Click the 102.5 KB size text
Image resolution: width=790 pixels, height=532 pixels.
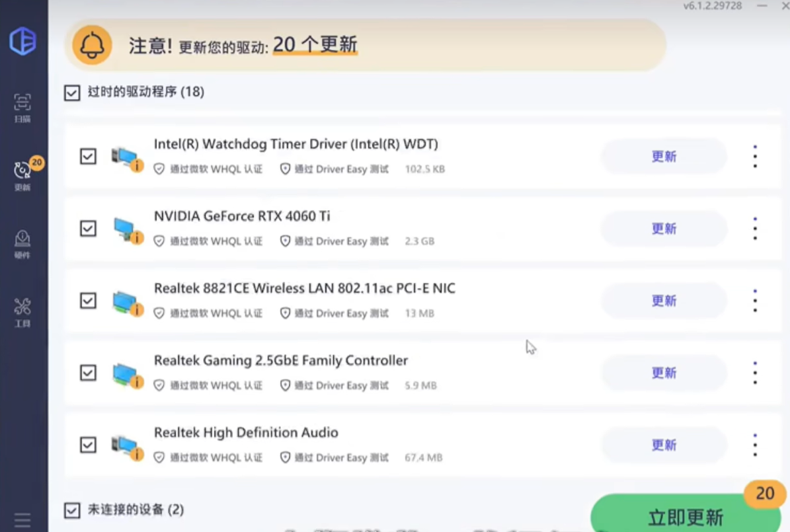[424, 169]
